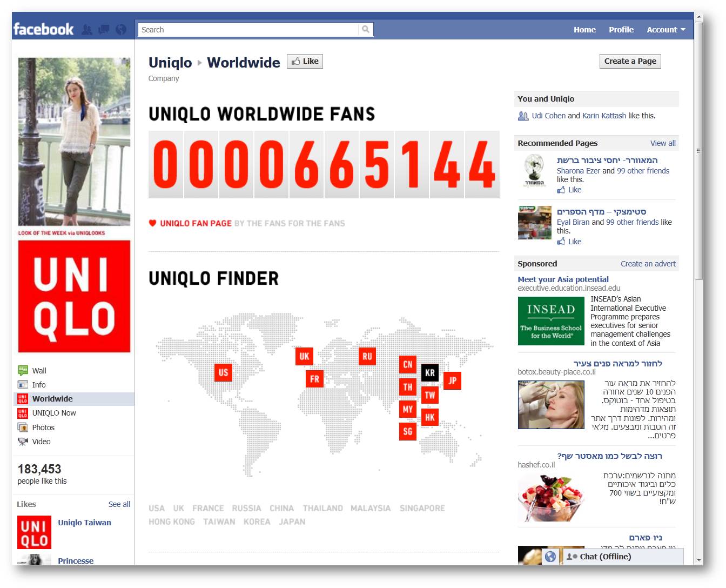Select the RU marker on the map
Screen dimensions: 726x588
click(x=367, y=356)
